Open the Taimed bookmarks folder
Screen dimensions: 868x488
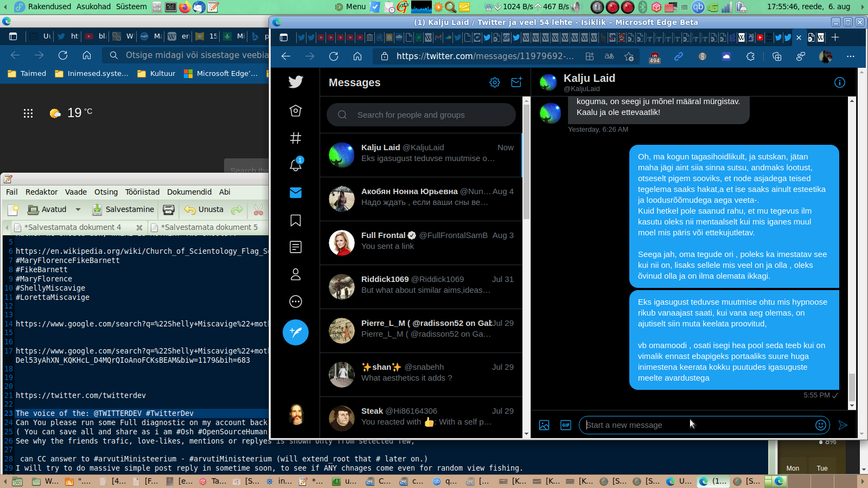(x=27, y=74)
